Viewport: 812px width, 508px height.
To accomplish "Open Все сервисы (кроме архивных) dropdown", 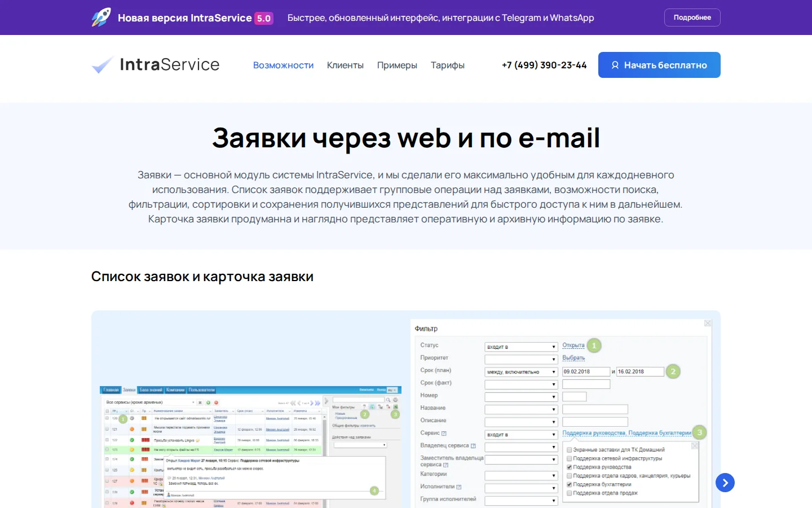I will (150, 402).
